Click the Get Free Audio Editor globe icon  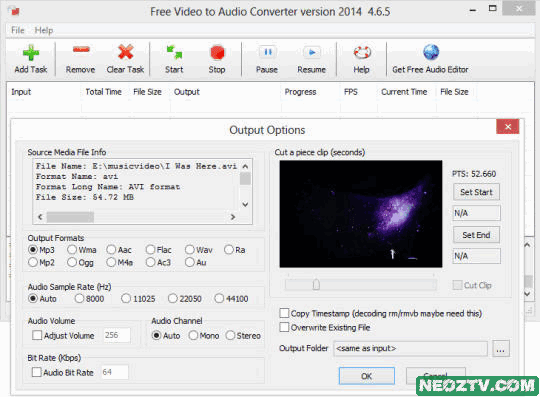431,52
